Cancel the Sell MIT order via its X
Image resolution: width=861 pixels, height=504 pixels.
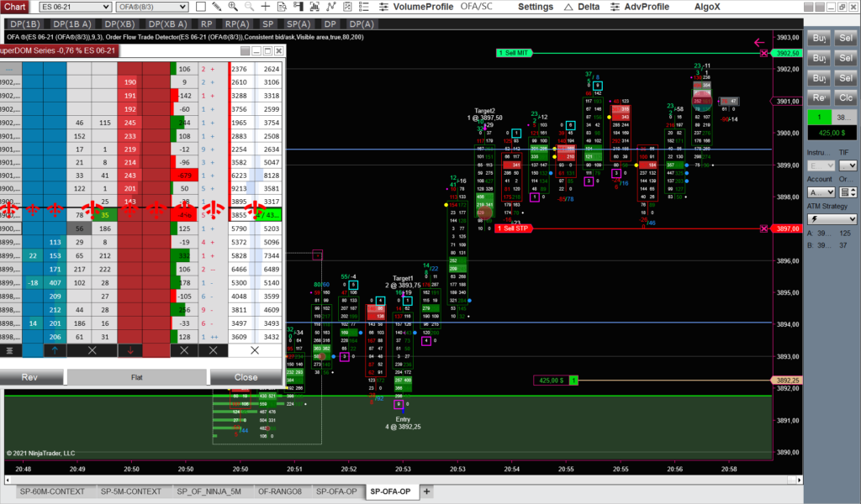(763, 53)
